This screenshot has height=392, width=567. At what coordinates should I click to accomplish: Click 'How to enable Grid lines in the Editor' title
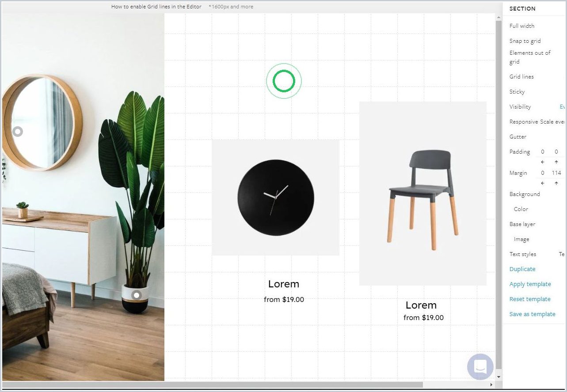coord(156,7)
